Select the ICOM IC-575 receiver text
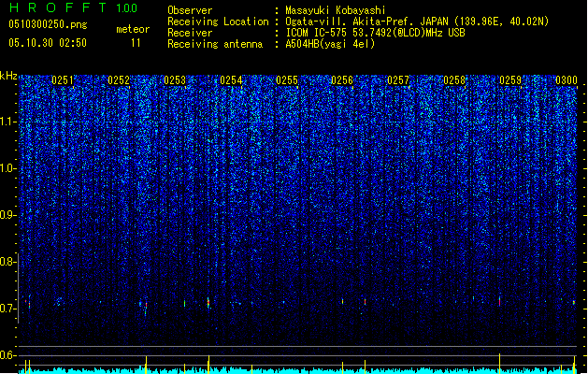588x374 pixels. click(x=375, y=33)
